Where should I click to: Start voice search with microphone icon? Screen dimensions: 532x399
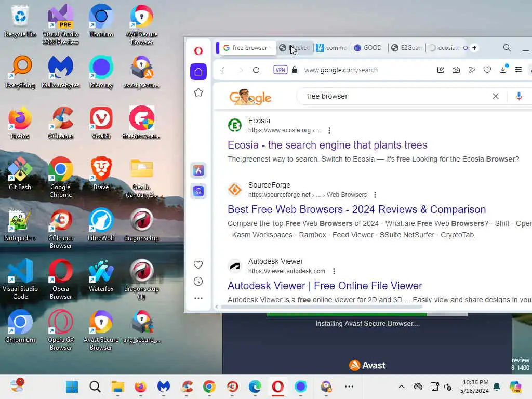click(518, 96)
